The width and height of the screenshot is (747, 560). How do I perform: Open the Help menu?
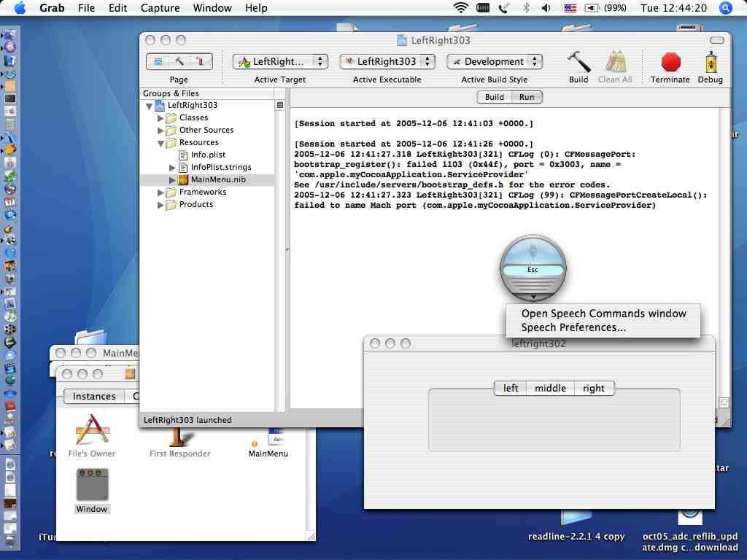(256, 8)
